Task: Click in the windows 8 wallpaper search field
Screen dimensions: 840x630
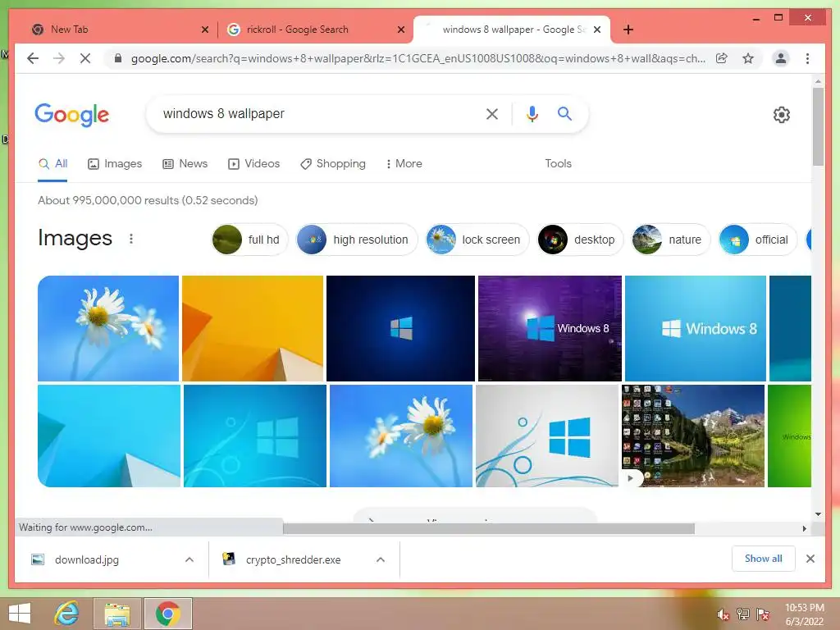Action: pyautogui.click(x=316, y=113)
